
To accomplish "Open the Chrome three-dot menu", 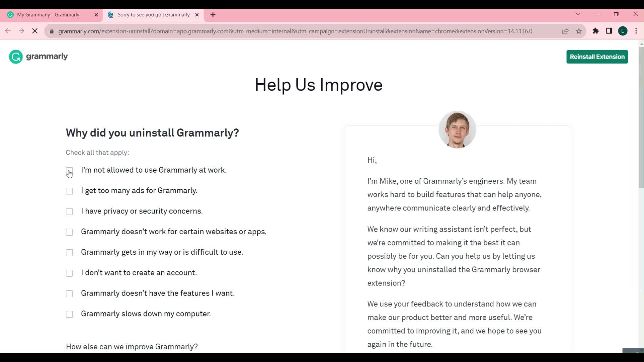I will coord(636,31).
